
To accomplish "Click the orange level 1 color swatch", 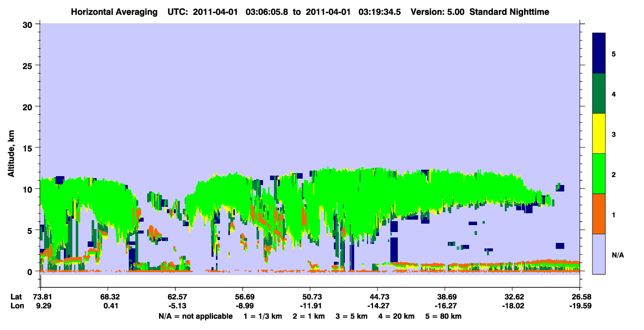I will pos(599,214).
